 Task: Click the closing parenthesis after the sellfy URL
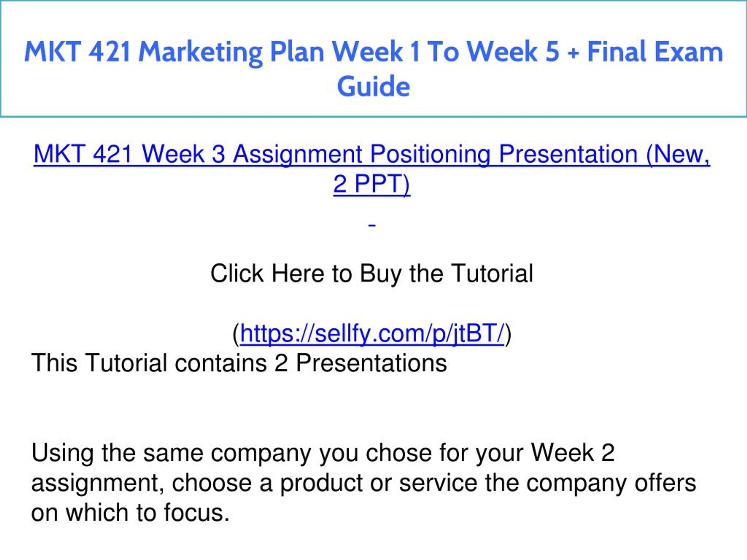click(508, 334)
